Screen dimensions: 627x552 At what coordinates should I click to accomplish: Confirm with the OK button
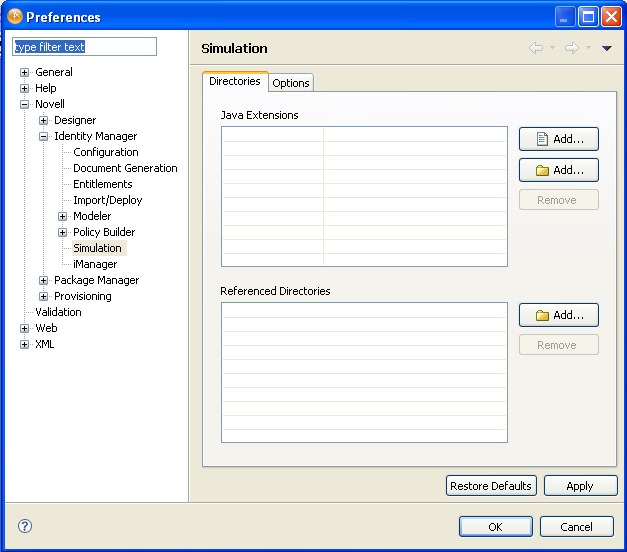(x=495, y=526)
